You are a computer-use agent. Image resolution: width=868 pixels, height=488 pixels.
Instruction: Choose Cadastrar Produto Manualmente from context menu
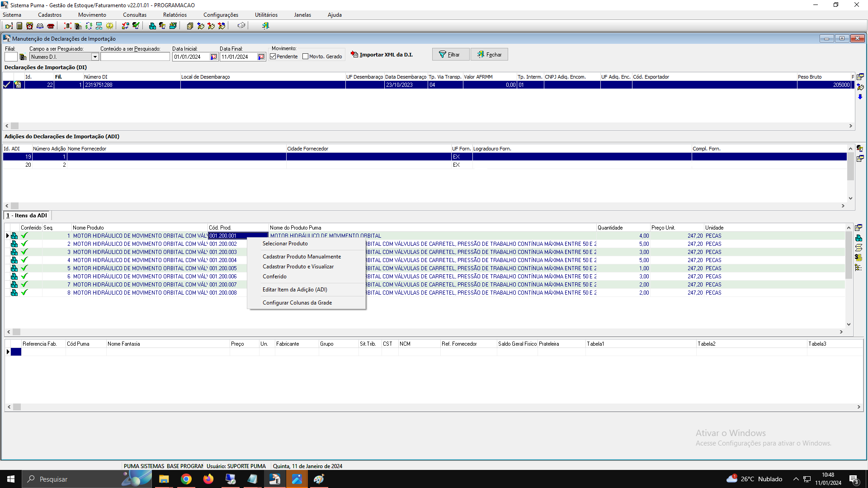pyautogui.click(x=302, y=257)
